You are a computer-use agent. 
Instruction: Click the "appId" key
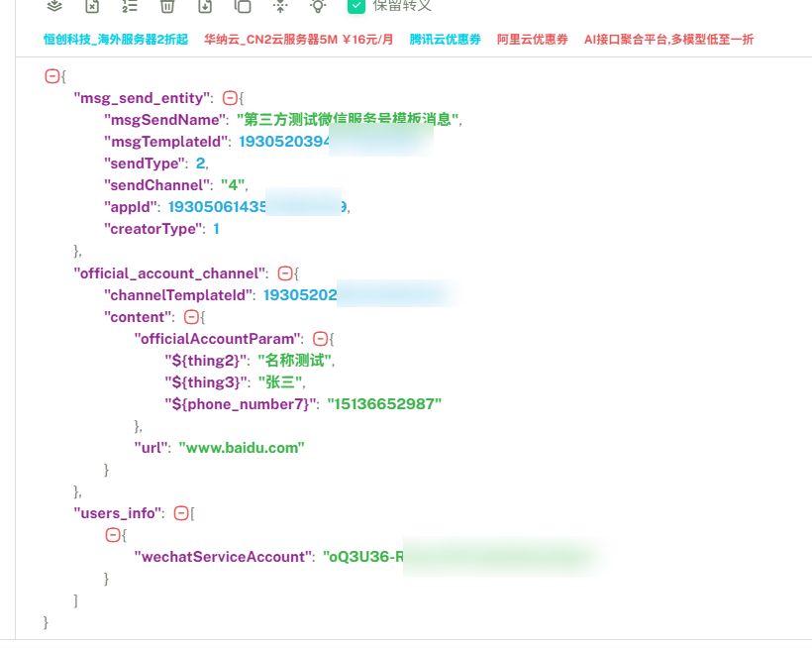click(130, 207)
